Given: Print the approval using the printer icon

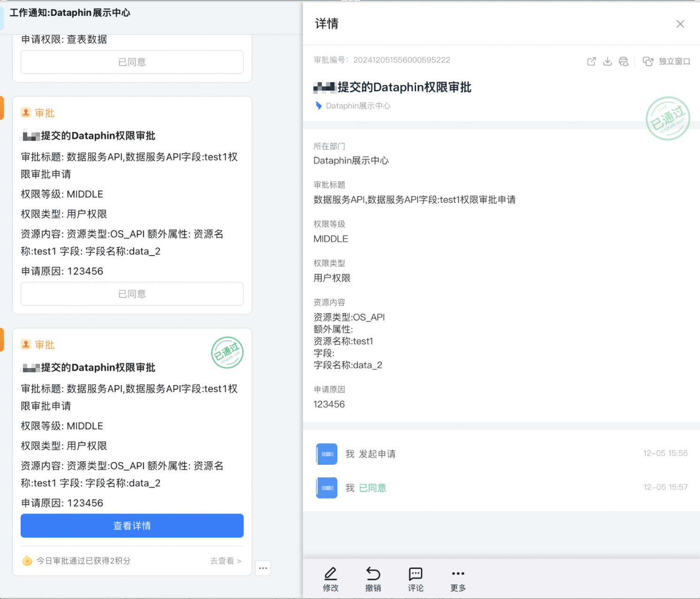Looking at the screenshot, I should [624, 61].
